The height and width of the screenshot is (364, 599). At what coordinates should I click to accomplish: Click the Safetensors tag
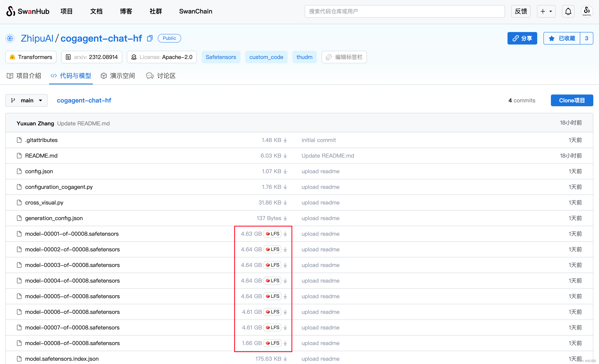click(221, 57)
